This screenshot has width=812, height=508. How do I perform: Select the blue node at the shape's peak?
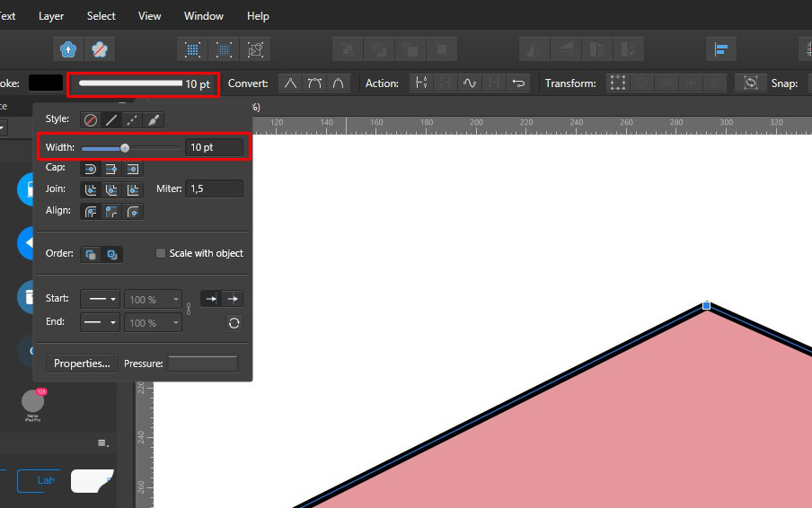706,306
